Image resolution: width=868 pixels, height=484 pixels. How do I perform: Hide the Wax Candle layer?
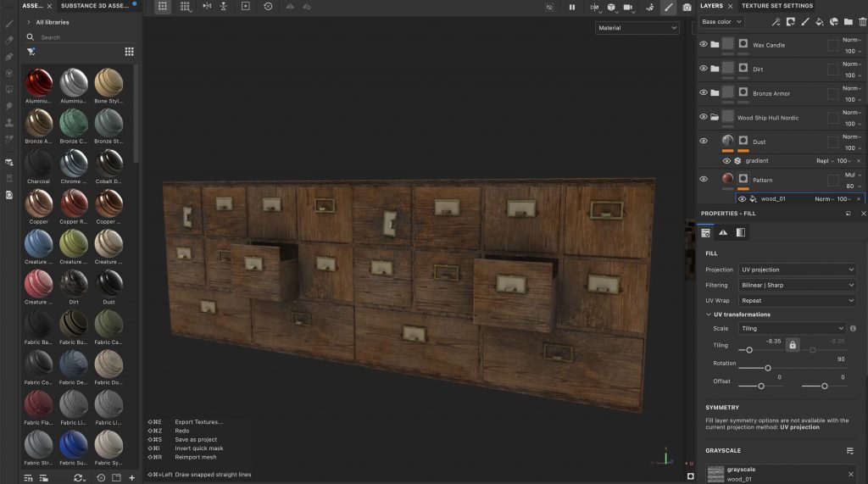(703, 45)
